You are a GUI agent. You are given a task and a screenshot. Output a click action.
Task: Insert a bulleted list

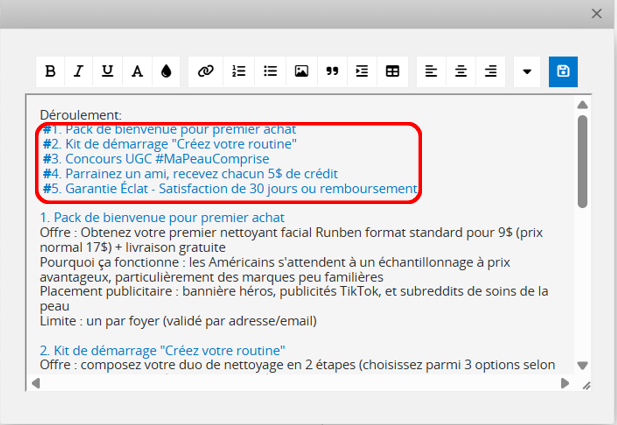[x=270, y=71]
